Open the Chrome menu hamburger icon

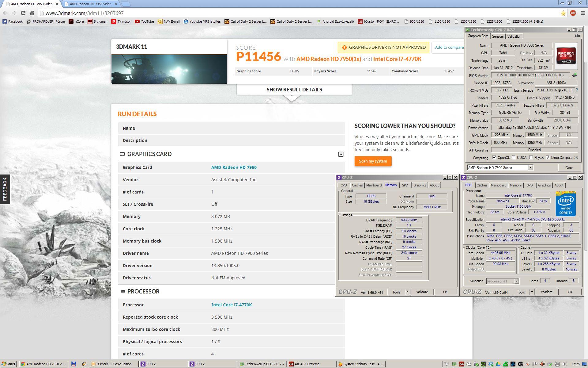pyautogui.click(x=583, y=13)
